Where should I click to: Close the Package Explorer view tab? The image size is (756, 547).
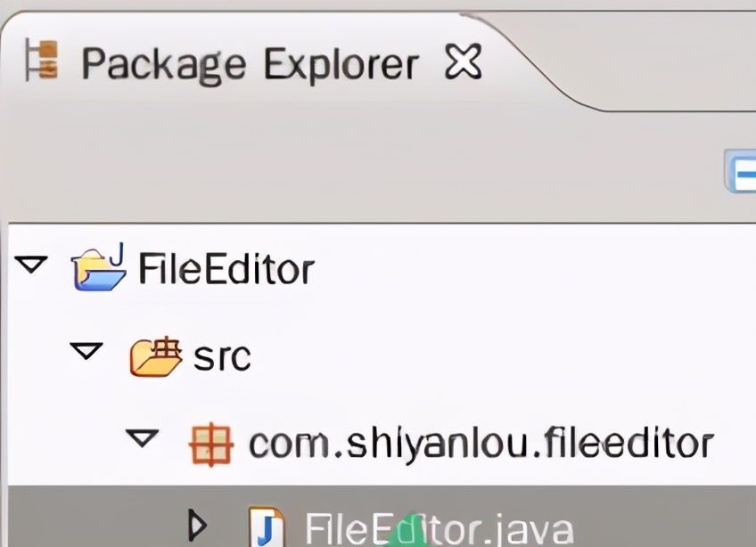click(463, 61)
